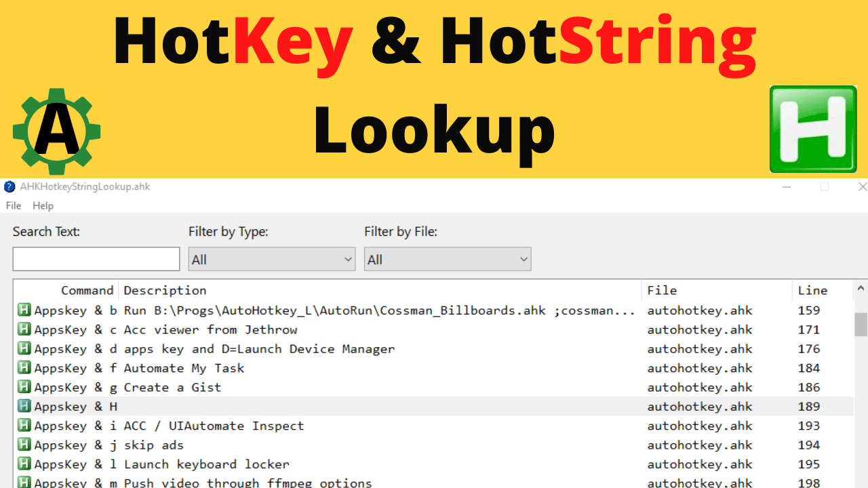Select the 'Appskey & H' command text
868x488 pixels.
click(x=76, y=407)
